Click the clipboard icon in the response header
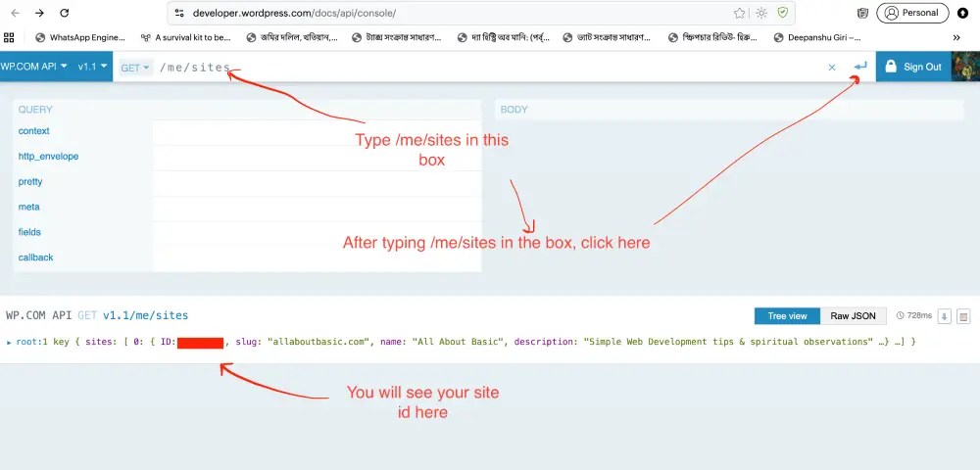 pyautogui.click(x=963, y=316)
